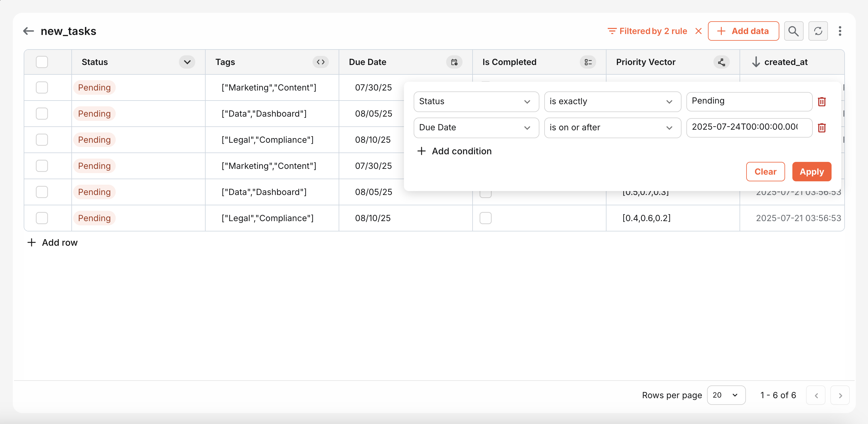868x424 pixels.
Task: Select the last Legal Compliance row checkbox
Action: [42, 218]
